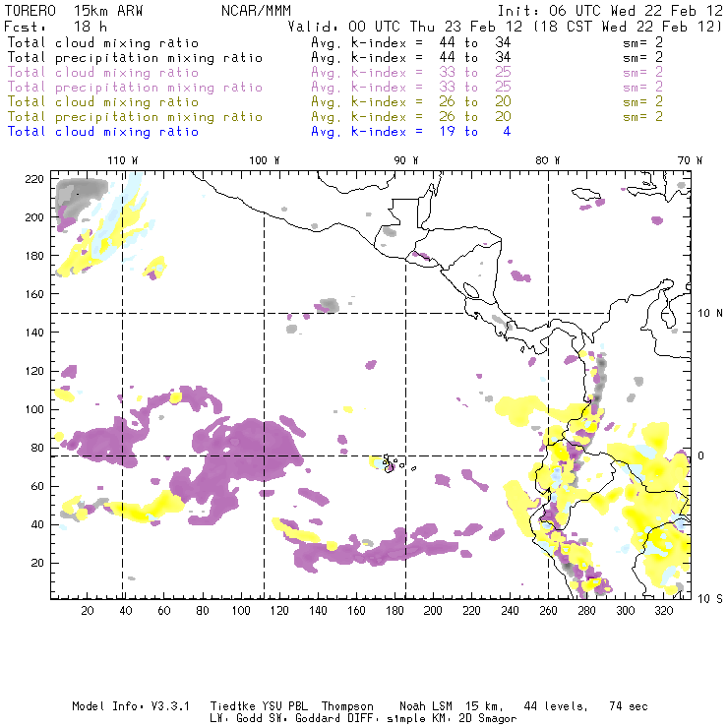The width and height of the screenshot is (728, 728).
Task: Click horizontal axis tick label '300'
Action: (626, 611)
